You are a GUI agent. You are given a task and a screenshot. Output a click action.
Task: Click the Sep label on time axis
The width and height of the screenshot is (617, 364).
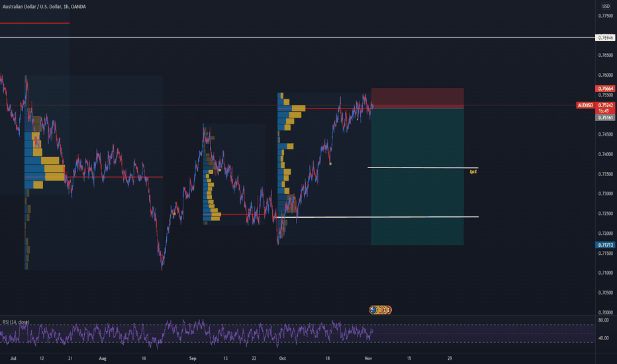tap(193, 359)
